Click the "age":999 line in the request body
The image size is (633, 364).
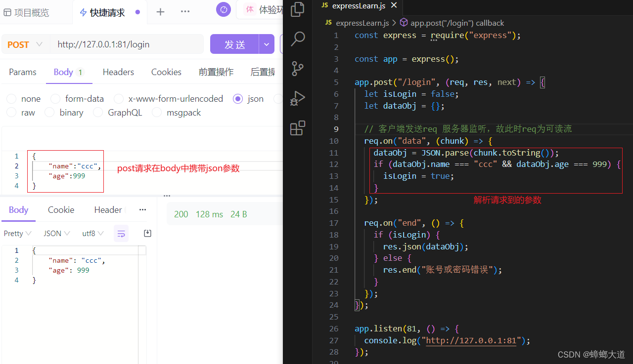[67, 176]
